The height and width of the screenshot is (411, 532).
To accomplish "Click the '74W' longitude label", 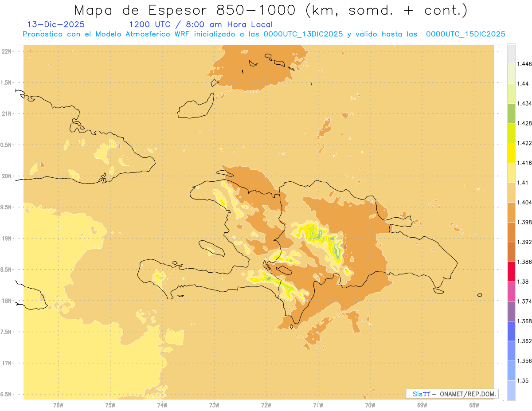I will [162, 405].
